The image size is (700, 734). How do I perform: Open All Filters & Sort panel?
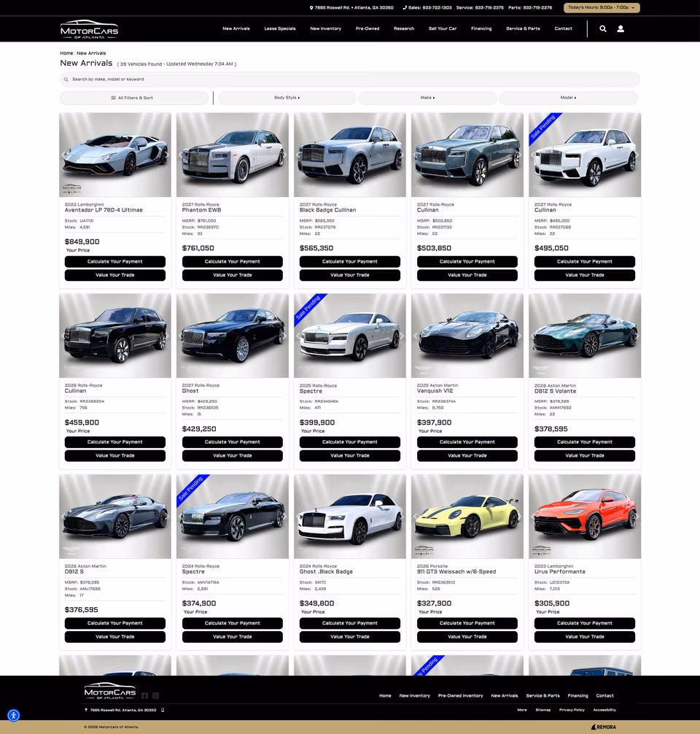tap(134, 98)
